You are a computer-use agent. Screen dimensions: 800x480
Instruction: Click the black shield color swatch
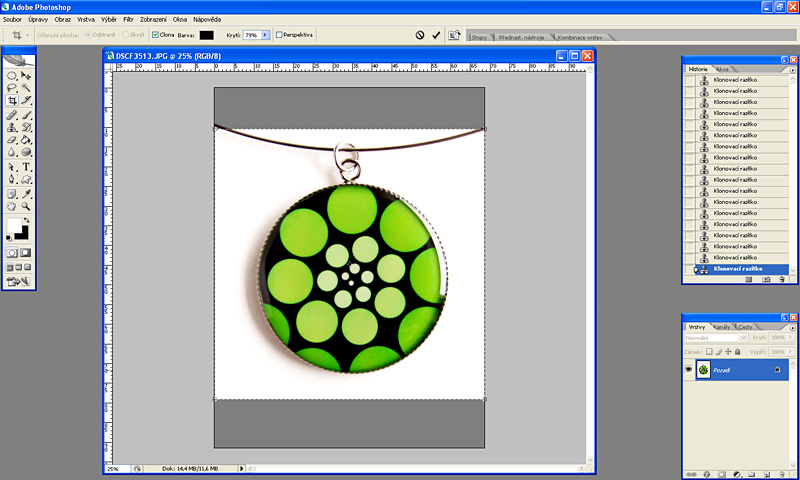206,35
